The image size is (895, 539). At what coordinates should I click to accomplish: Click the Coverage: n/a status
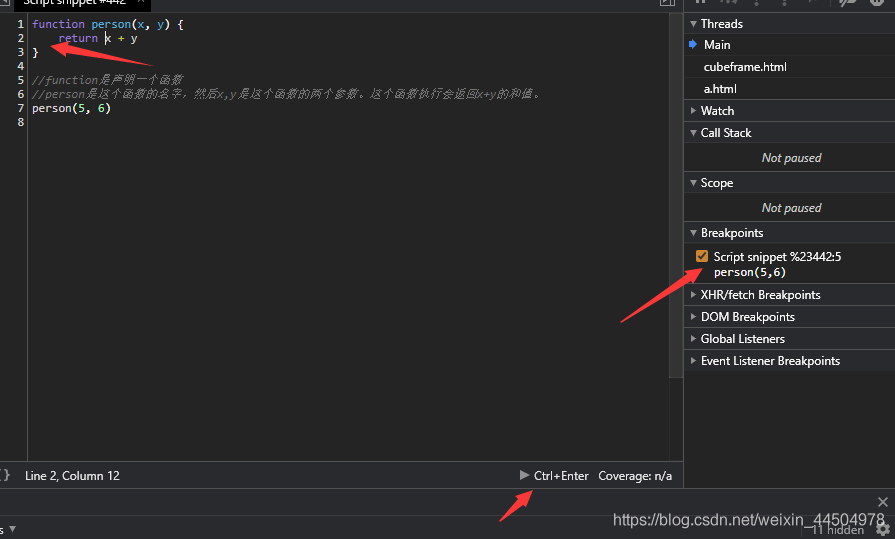[x=635, y=476]
